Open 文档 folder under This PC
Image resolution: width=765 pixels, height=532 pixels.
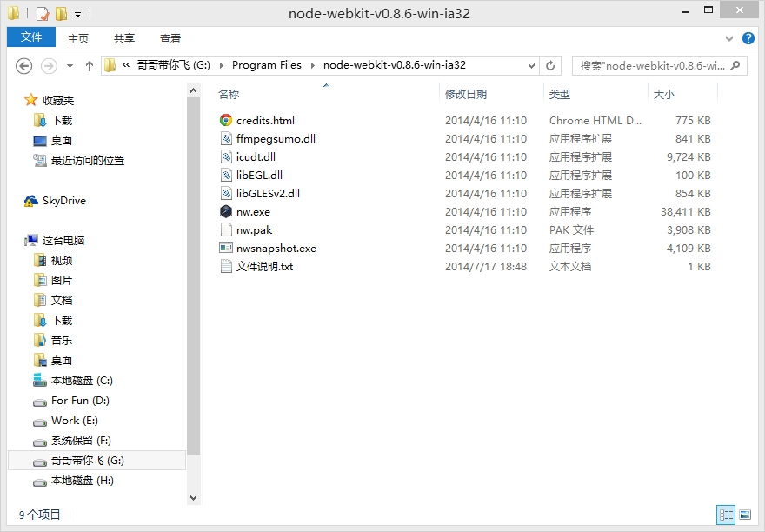click(x=53, y=300)
